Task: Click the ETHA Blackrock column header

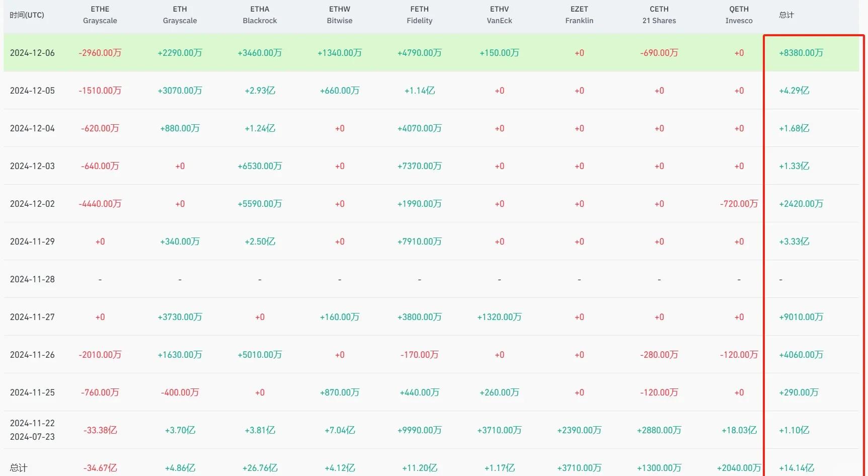Action: (x=260, y=15)
